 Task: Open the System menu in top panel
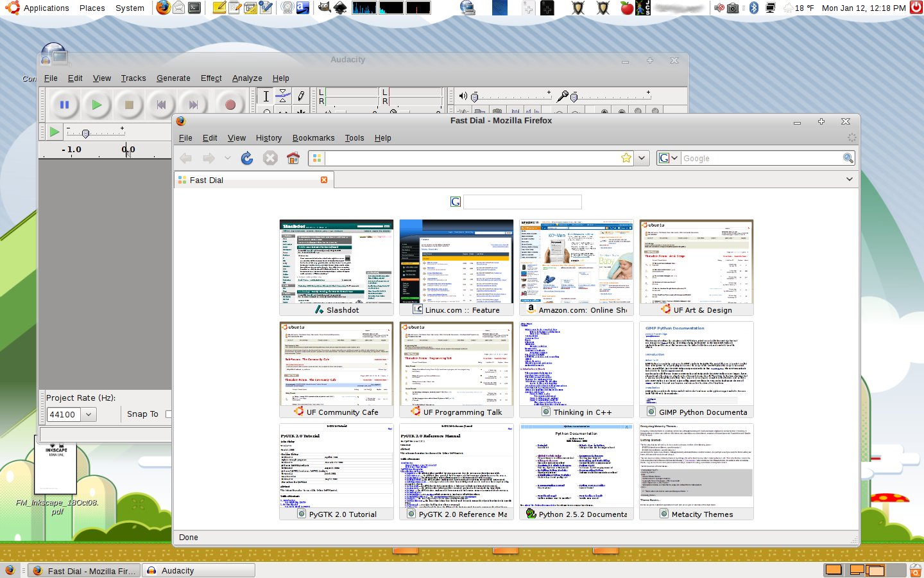point(130,8)
